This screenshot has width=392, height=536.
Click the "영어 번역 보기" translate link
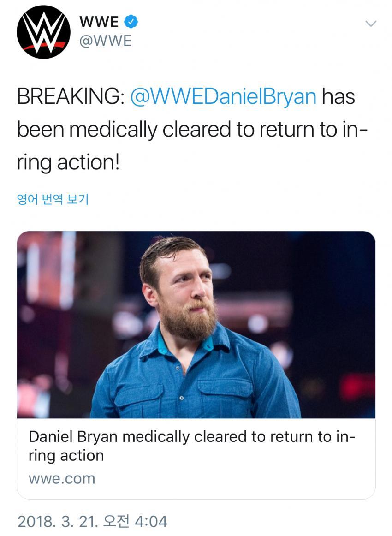[52, 200]
